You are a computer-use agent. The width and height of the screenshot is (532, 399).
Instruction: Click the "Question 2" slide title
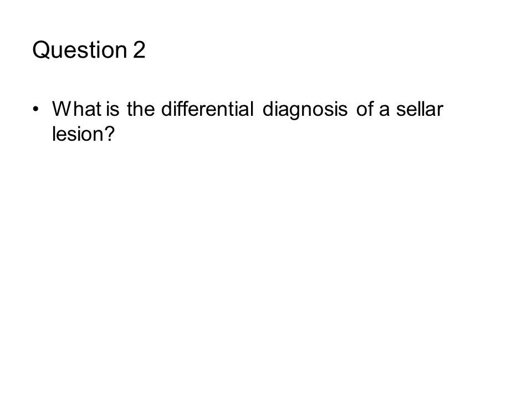click(x=89, y=50)
